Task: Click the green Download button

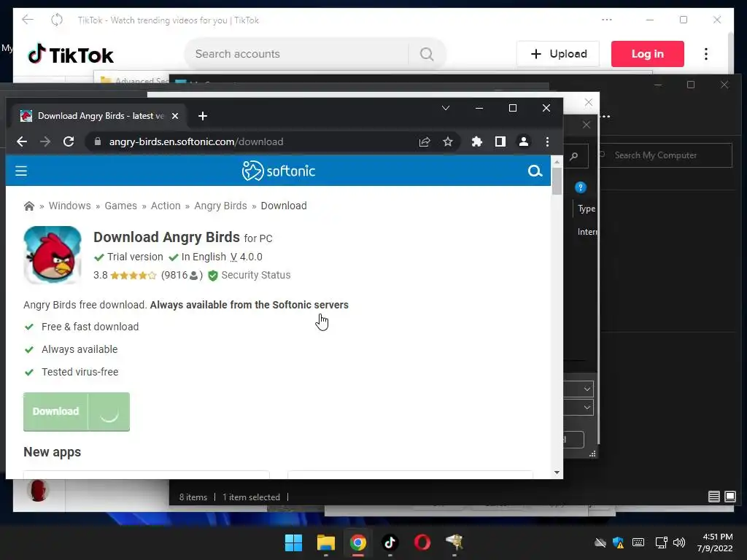Action: point(76,411)
